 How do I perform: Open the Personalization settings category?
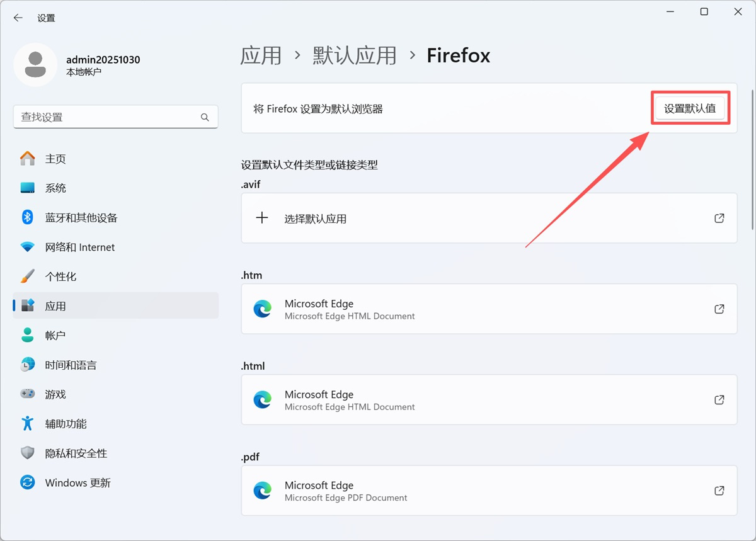pyautogui.click(x=60, y=277)
